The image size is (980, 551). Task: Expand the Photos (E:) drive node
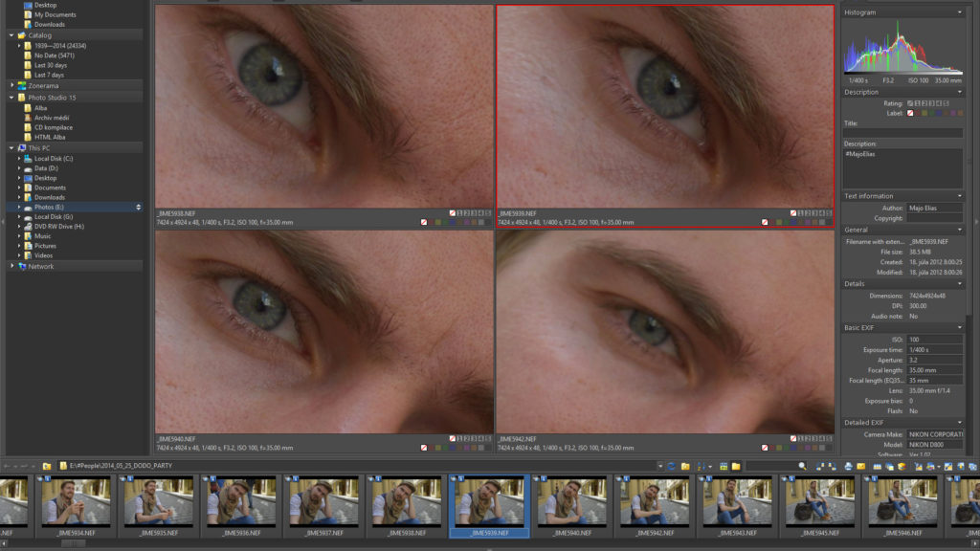(19, 207)
